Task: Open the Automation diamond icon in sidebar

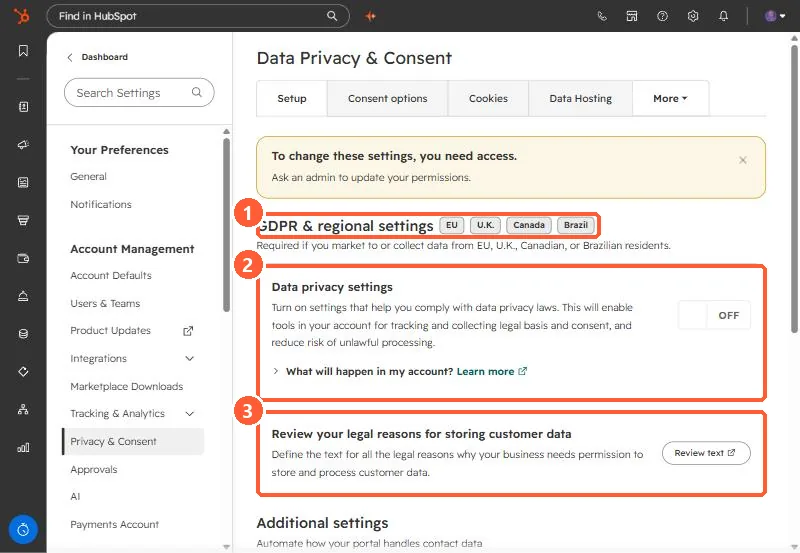Action: tap(23, 371)
